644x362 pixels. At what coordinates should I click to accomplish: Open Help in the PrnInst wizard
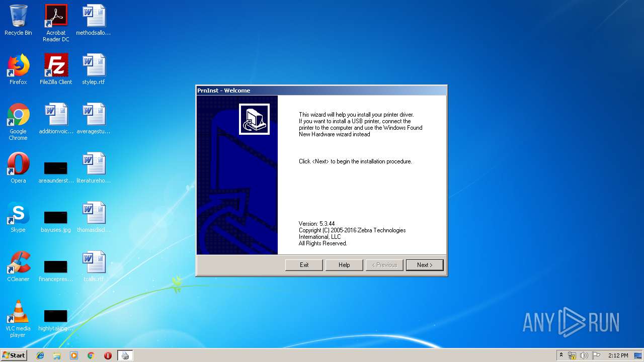tap(344, 265)
